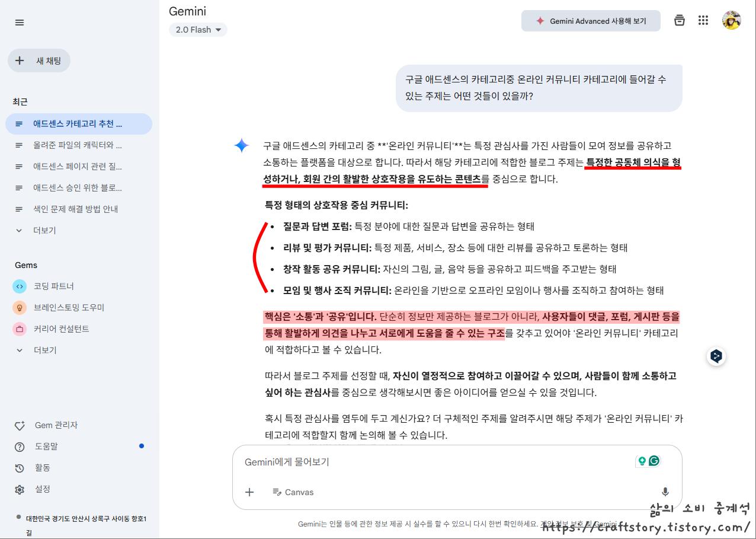Click the 코딩 파트너 code icon

tap(20, 286)
